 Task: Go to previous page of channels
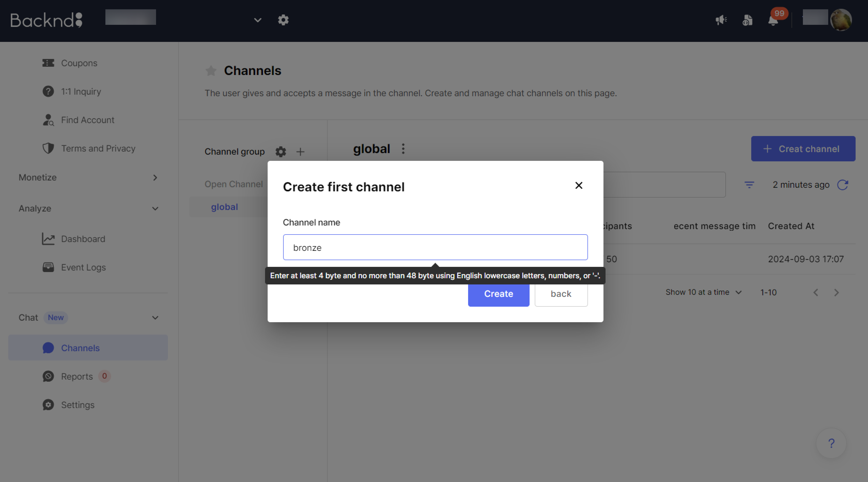(x=815, y=292)
